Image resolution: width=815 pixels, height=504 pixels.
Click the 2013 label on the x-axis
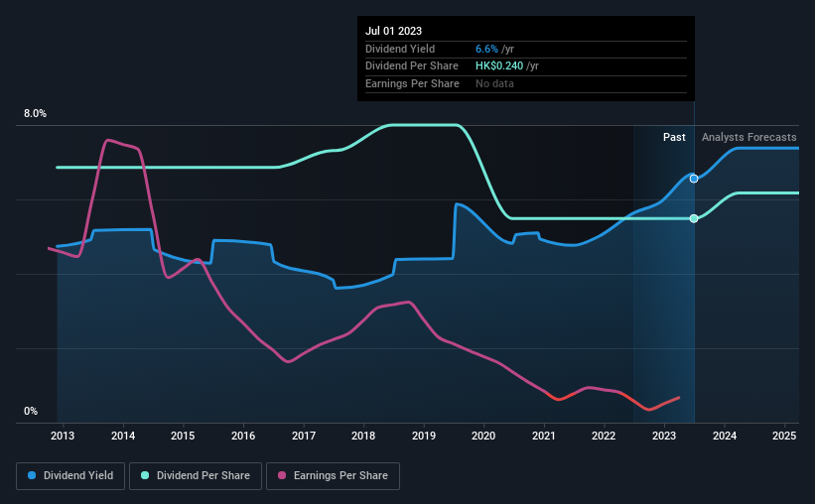pos(63,436)
